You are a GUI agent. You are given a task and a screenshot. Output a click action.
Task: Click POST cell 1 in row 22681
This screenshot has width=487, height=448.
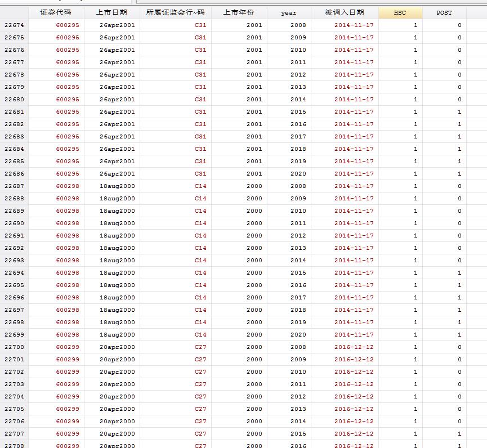click(x=444, y=112)
